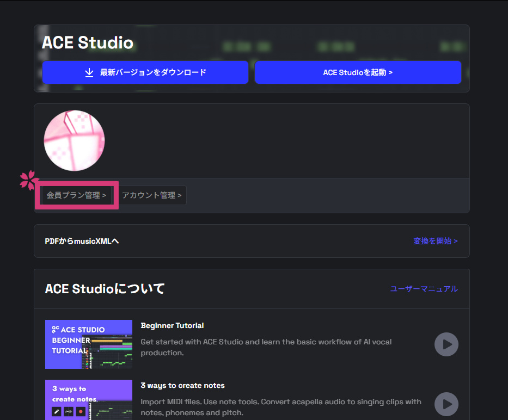Click the pink profile avatar picture

click(x=74, y=141)
